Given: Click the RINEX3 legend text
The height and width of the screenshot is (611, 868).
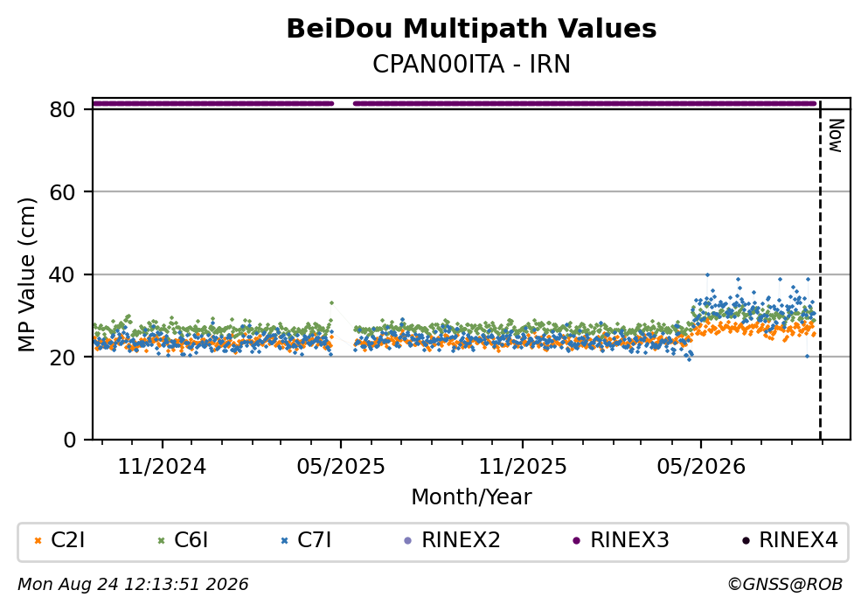Looking at the screenshot, I should click(x=629, y=540).
